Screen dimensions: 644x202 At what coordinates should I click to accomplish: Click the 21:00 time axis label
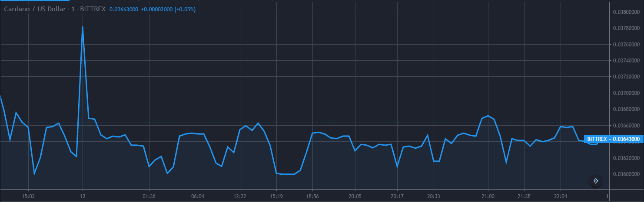pos(488,196)
